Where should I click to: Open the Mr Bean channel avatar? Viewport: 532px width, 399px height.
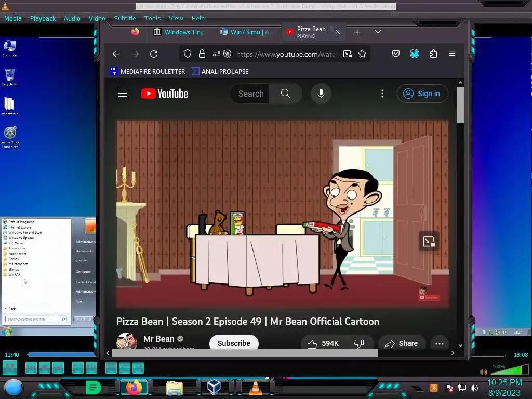tap(127, 341)
